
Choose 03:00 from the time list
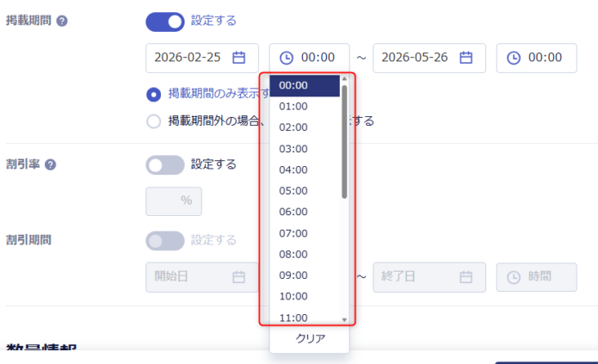tap(293, 148)
